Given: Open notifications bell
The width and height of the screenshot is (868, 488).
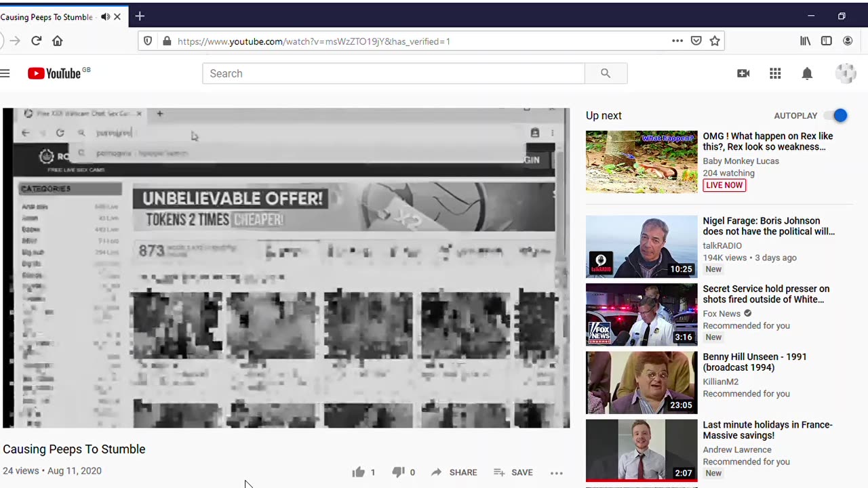Looking at the screenshot, I should (807, 73).
